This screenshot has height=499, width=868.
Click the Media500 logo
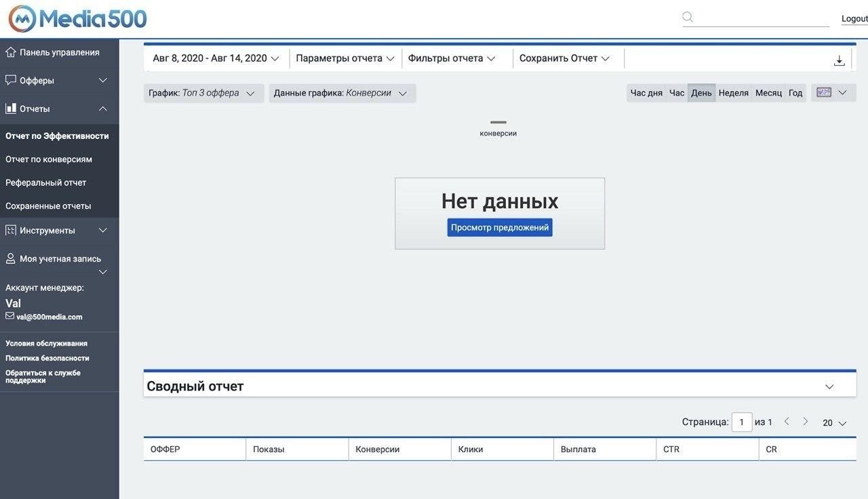coord(77,18)
